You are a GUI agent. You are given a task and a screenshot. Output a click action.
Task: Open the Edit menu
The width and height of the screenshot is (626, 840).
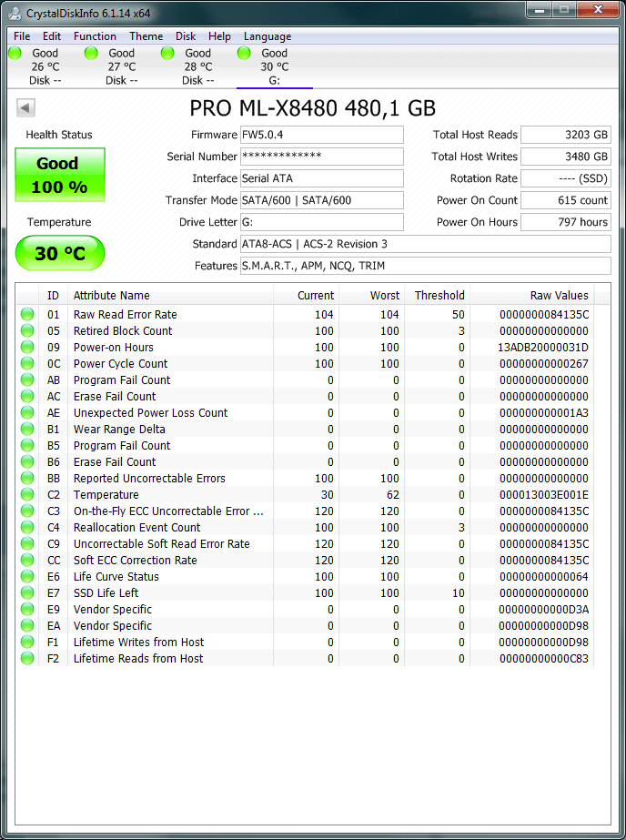click(52, 36)
